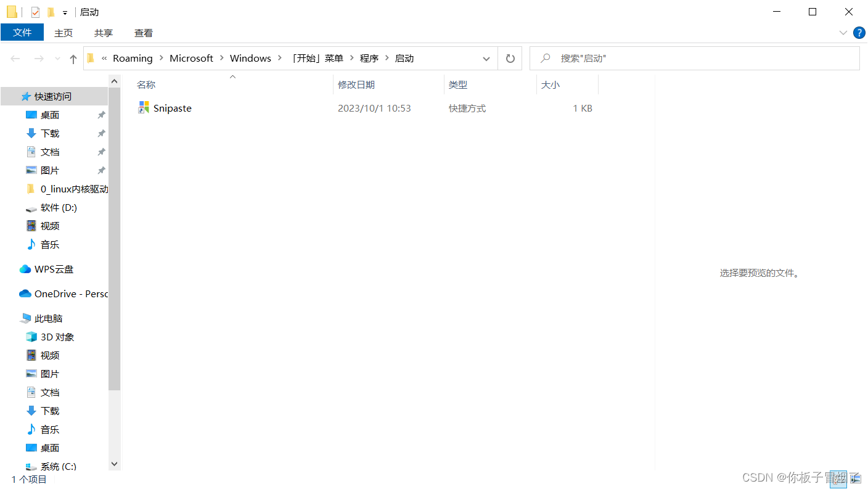Sort files by 修改日期
This screenshot has height=489, width=868.
click(356, 84)
